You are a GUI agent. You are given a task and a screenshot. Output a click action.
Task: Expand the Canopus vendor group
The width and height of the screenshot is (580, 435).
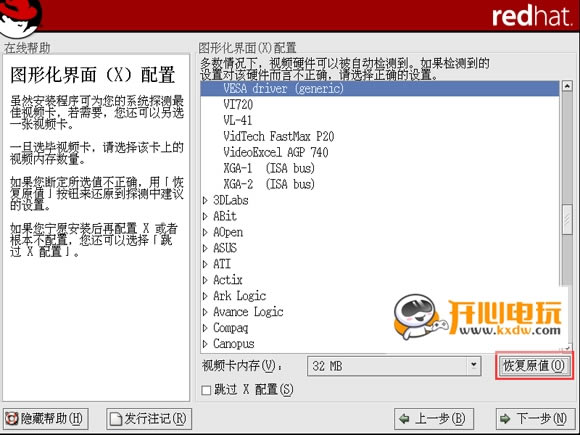point(205,344)
